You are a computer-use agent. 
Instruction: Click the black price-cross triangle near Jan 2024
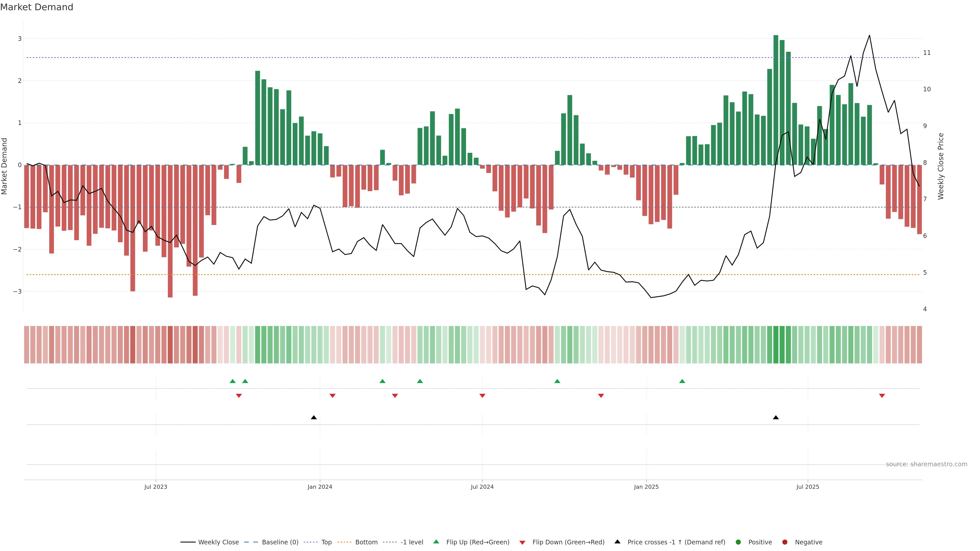(x=313, y=418)
